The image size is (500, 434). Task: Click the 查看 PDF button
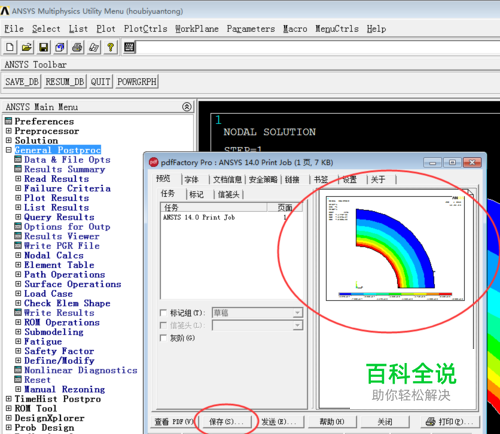click(173, 422)
